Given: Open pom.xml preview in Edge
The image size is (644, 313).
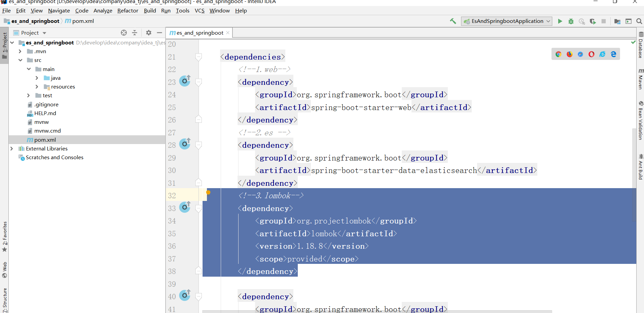Looking at the screenshot, I should (613, 54).
